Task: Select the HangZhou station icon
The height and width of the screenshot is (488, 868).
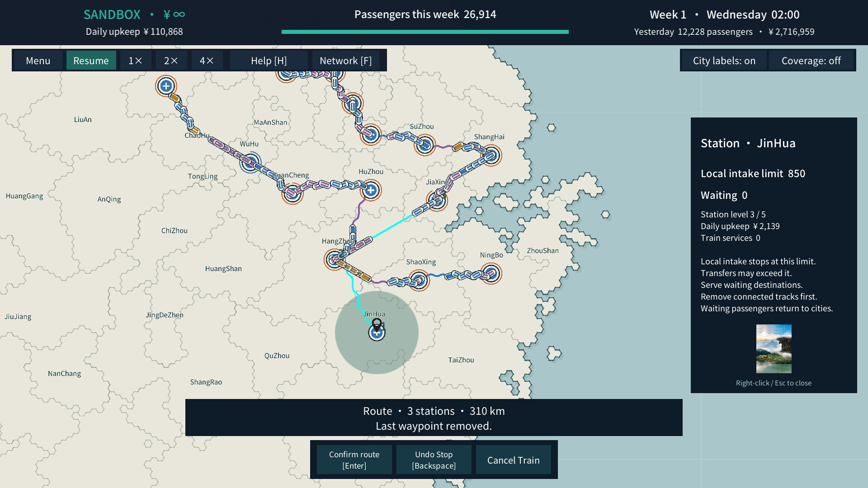Action: [335, 260]
